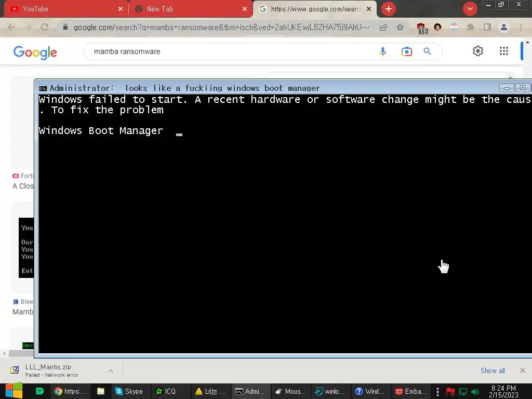Bookmark this page with star icon

coord(400,27)
